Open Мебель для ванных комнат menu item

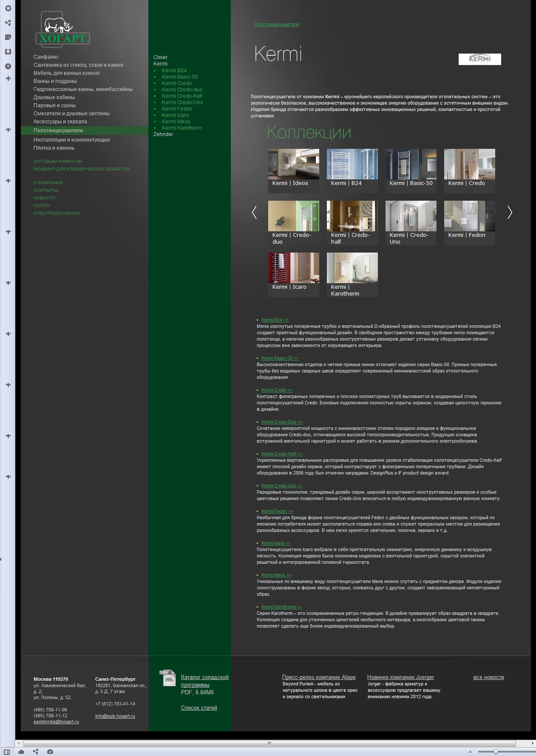tap(67, 73)
